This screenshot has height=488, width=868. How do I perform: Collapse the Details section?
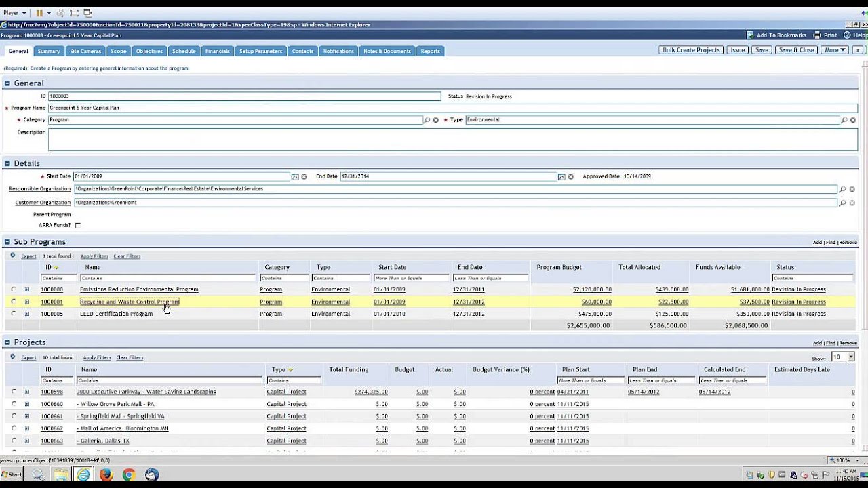pyautogui.click(x=7, y=163)
